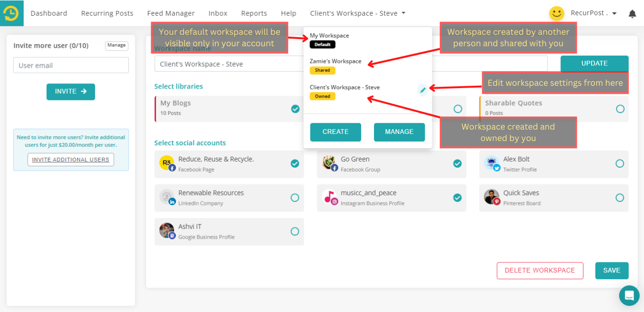
Task: Click Renewable Resources LinkedIn avatar
Action: [x=167, y=197]
